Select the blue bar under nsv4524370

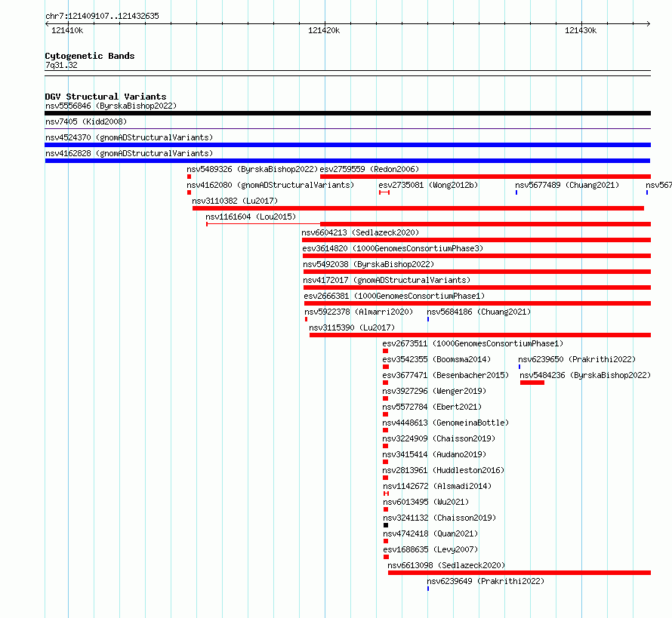347,145
